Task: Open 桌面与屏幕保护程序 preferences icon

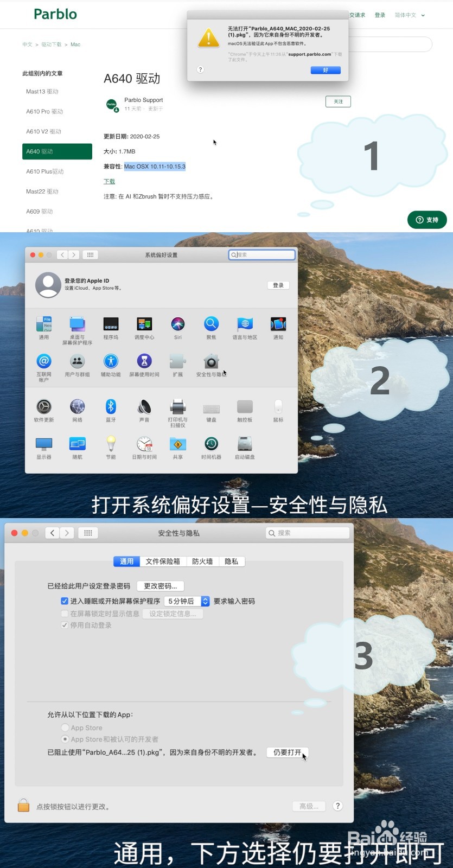Action: coord(77,324)
